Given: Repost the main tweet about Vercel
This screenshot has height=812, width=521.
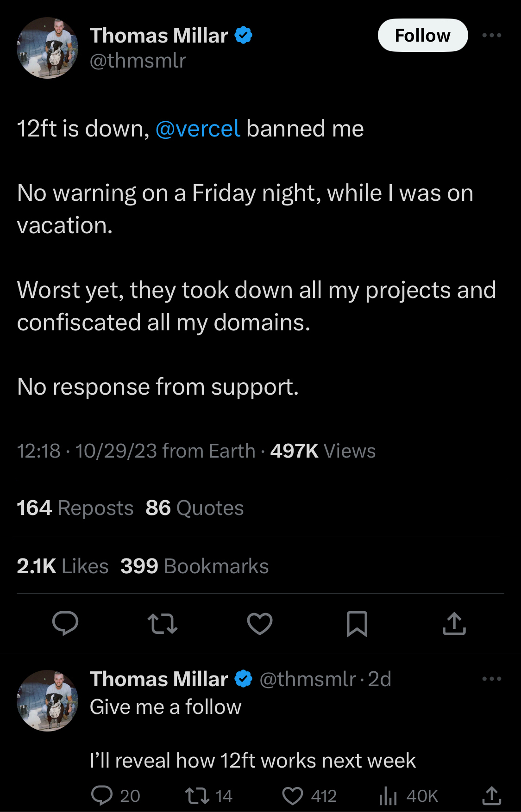Looking at the screenshot, I should click(162, 623).
